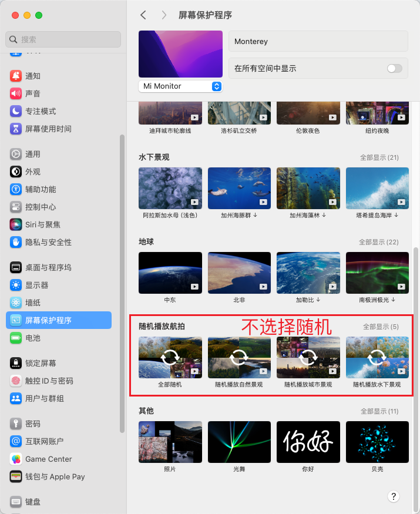Image resolution: width=420 pixels, height=514 pixels.
Task: Show all 随机播放航拍 items (5)
Action: point(381,327)
